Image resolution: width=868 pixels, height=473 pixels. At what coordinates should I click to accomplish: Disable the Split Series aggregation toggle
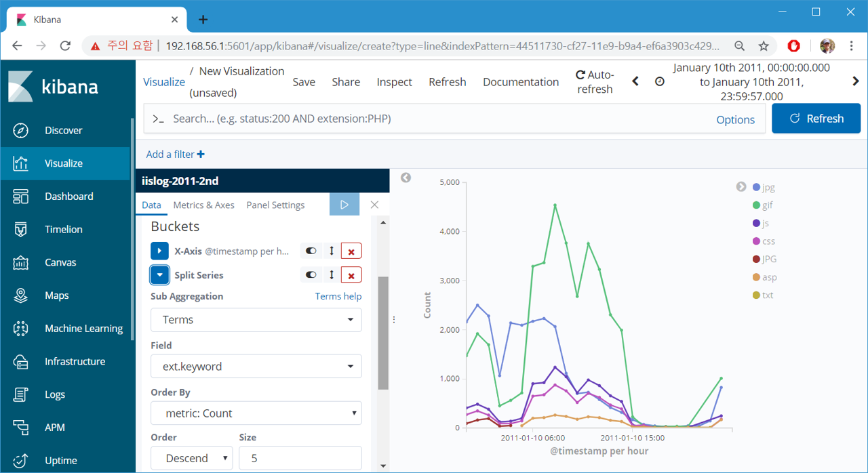click(311, 275)
